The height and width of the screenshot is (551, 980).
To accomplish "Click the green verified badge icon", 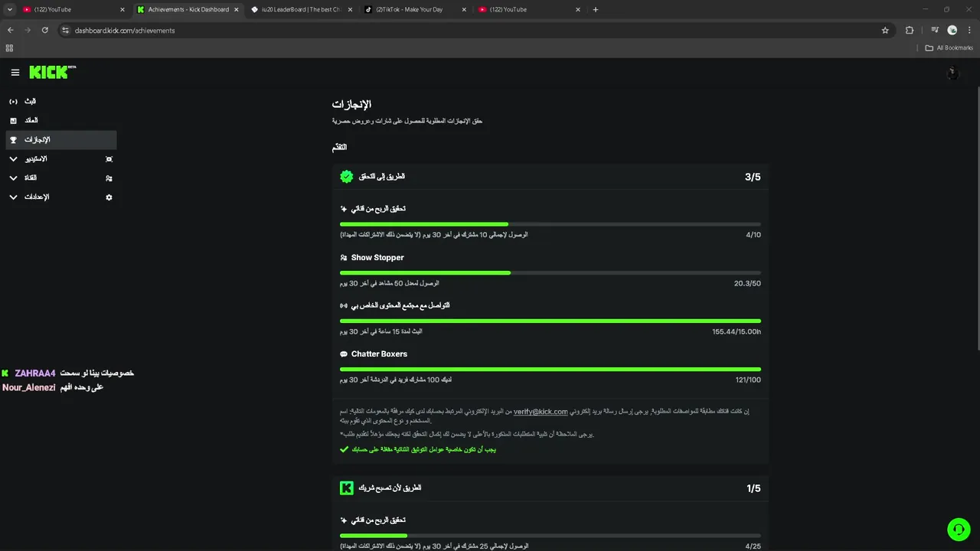I will (x=347, y=177).
